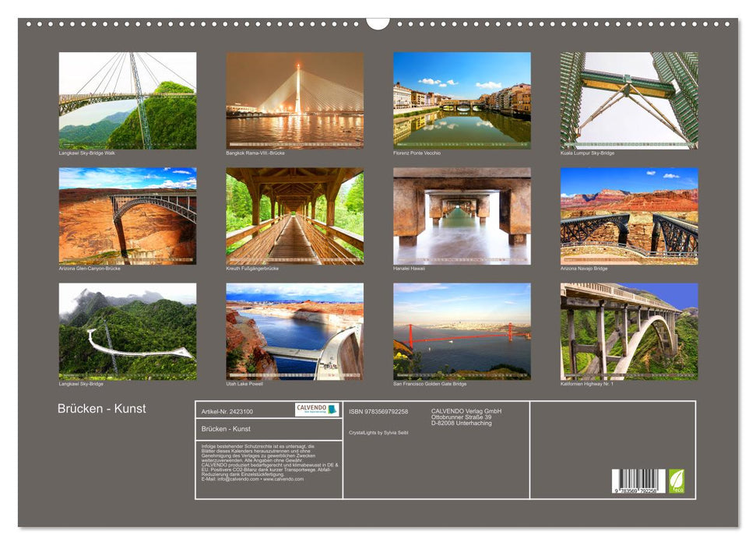Click the green eco leaf icon
The height and width of the screenshot is (545, 756).
coord(677,481)
